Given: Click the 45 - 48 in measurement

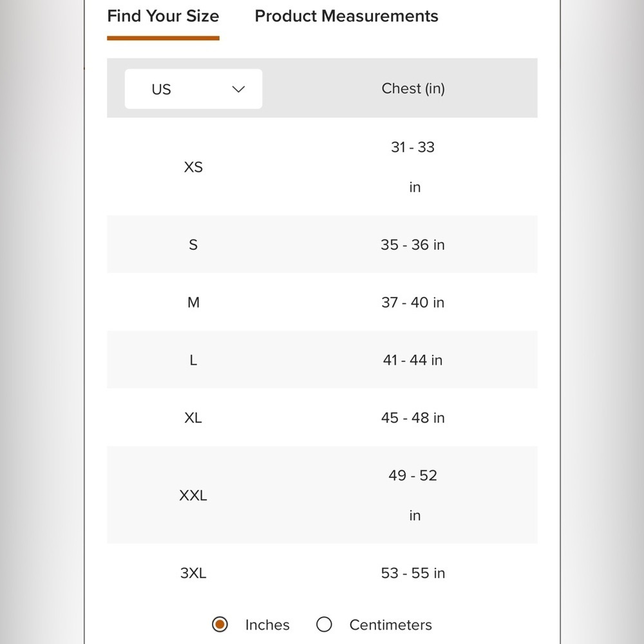Looking at the screenshot, I should (x=413, y=418).
